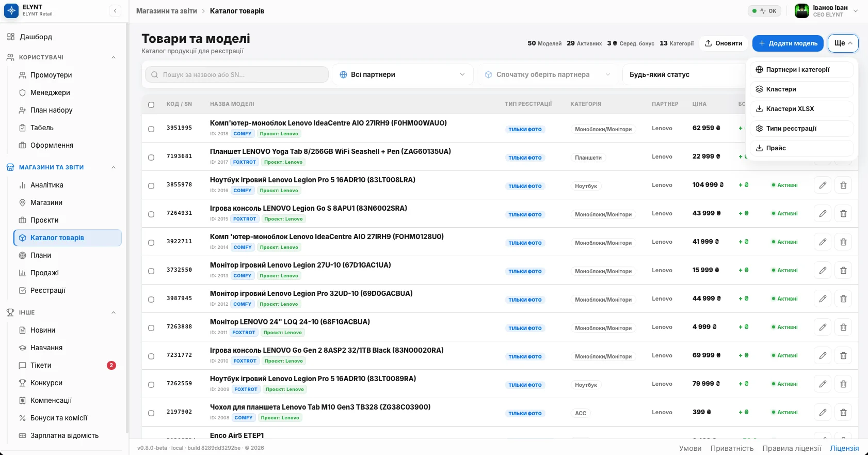This screenshot has height=455, width=868.
Task: Select the checkbox for row 3855978
Action: (x=151, y=186)
